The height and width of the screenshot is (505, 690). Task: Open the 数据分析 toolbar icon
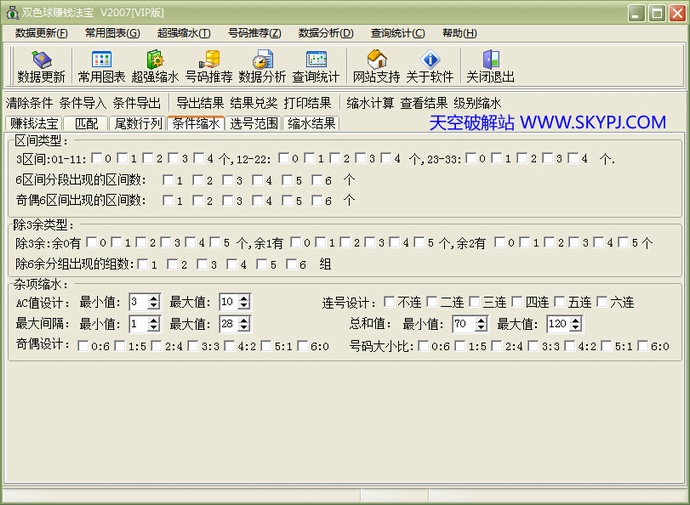coord(262,67)
